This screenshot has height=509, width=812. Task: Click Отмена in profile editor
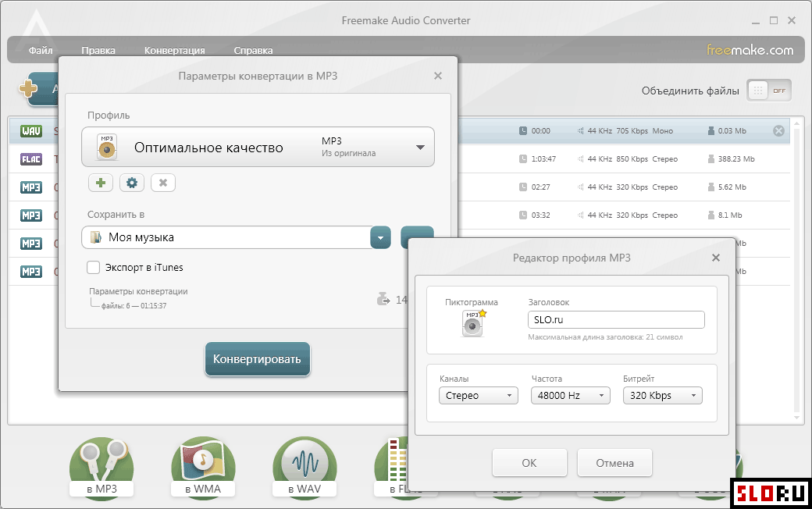[614, 463]
